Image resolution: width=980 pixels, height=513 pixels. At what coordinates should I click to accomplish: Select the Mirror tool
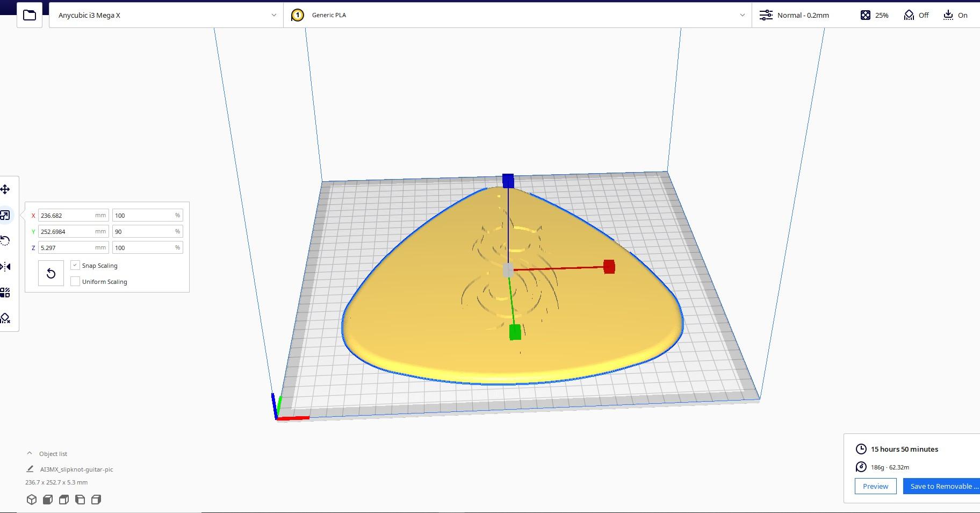click(5, 267)
